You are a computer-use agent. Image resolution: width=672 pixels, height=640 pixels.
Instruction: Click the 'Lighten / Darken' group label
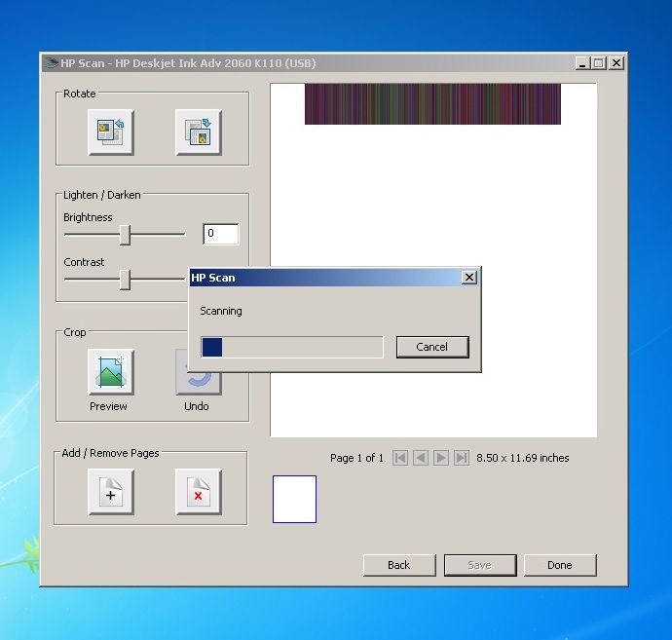(x=102, y=195)
